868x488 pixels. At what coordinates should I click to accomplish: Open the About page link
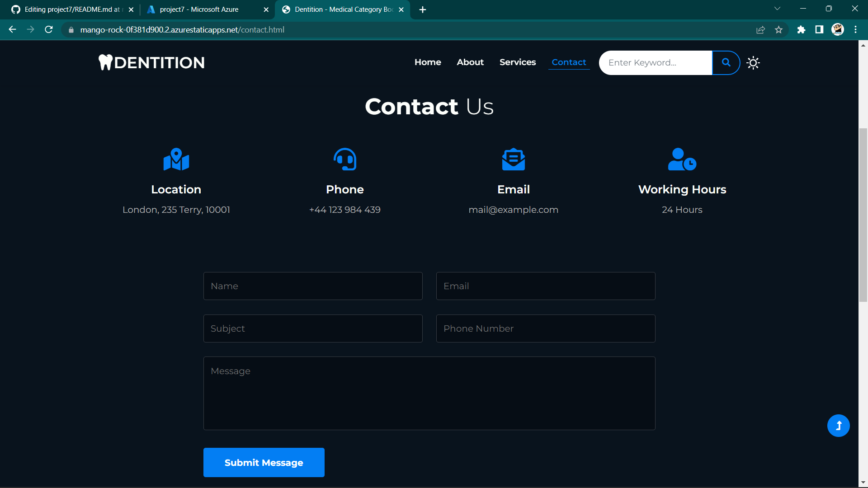pyautogui.click(x=470, y=62)
